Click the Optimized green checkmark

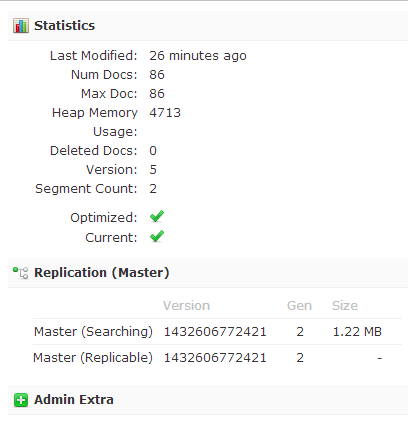[x=157, y=217]
